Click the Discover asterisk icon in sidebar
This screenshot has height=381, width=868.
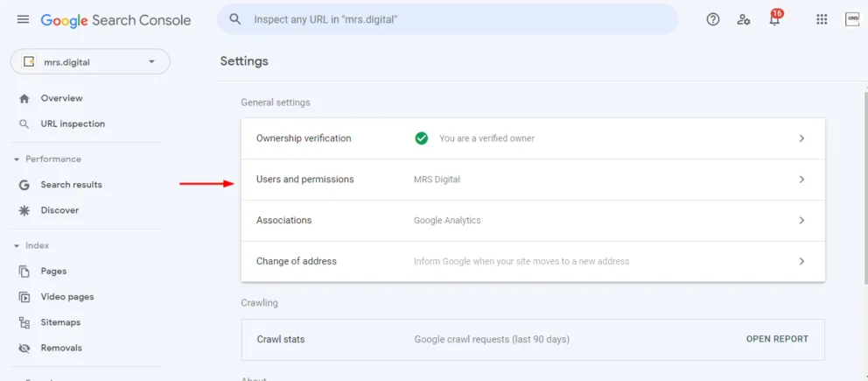[x=24, y=210]
